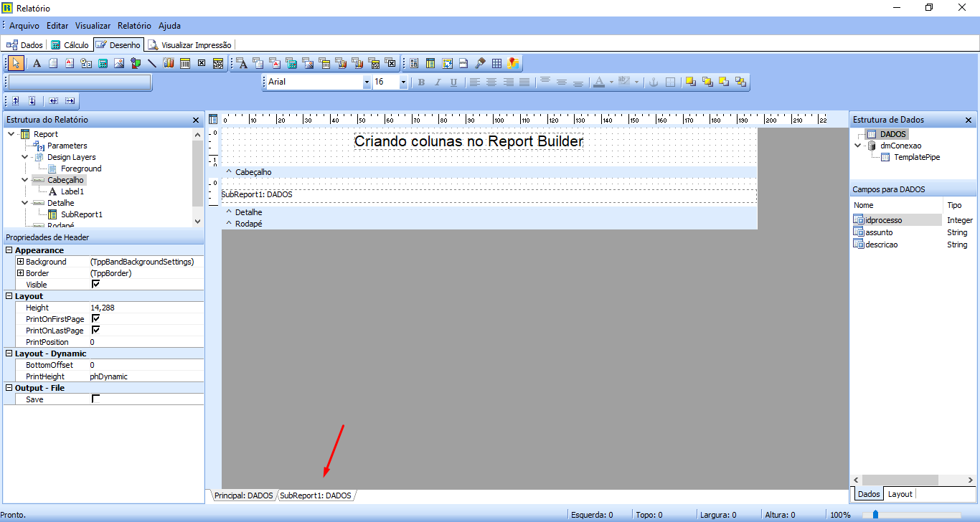Open the Relatório menu
This screenshot has width=980, height=522.
coord(135,26)
